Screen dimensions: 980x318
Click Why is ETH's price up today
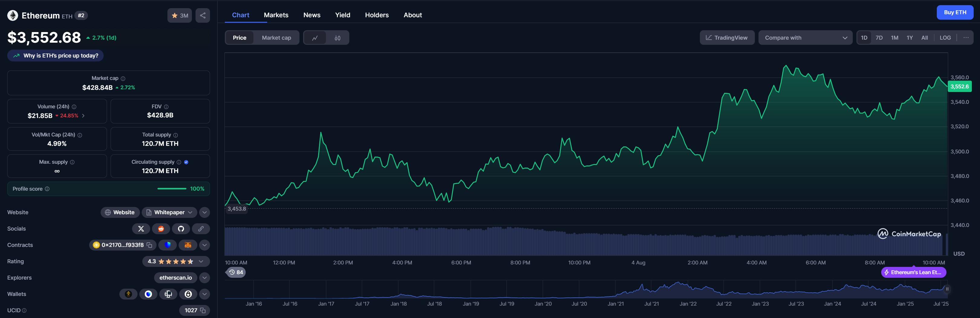[56, 56]
